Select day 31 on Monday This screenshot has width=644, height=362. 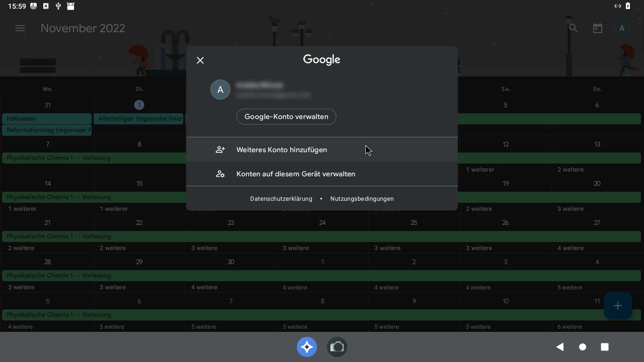click(x=48, y=105)
